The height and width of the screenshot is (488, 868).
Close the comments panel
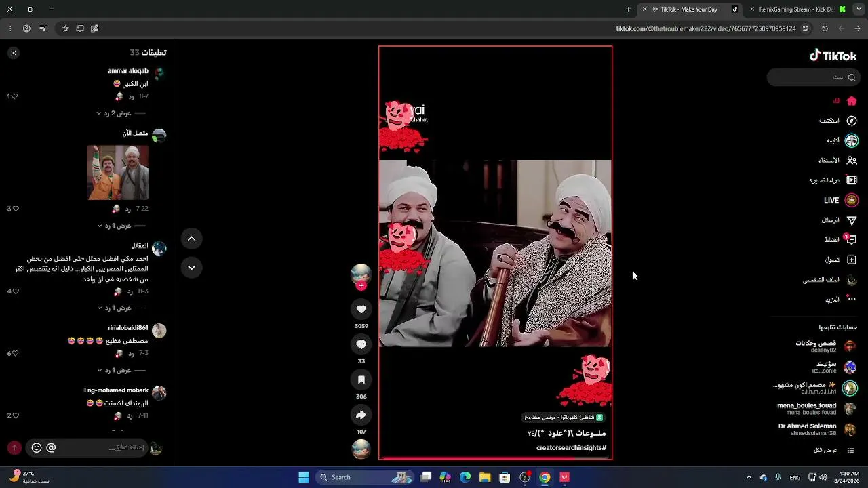[x=14, y=53]
